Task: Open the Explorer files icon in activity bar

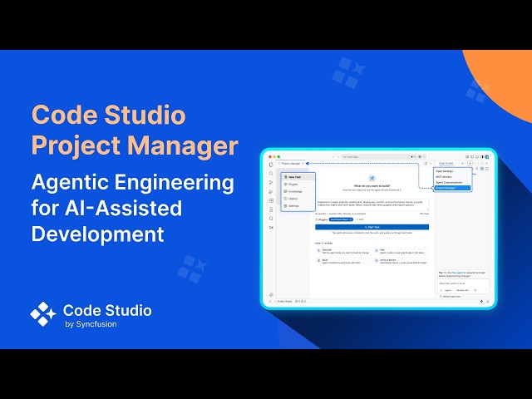Action: pos(271,165)
